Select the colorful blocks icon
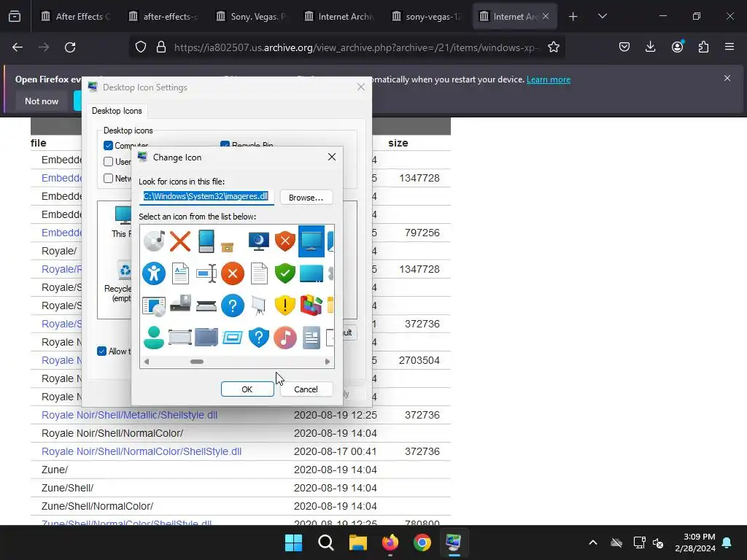This screenshot has width=747, height=560. tap(311, 306)
